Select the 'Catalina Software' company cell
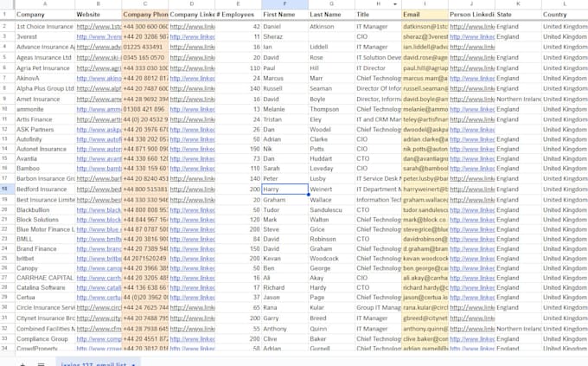 point(45,287)
